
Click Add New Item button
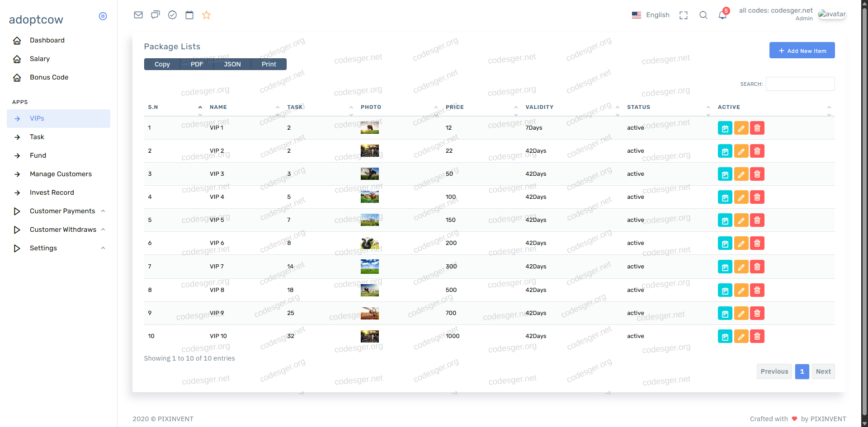click(802, 51)
